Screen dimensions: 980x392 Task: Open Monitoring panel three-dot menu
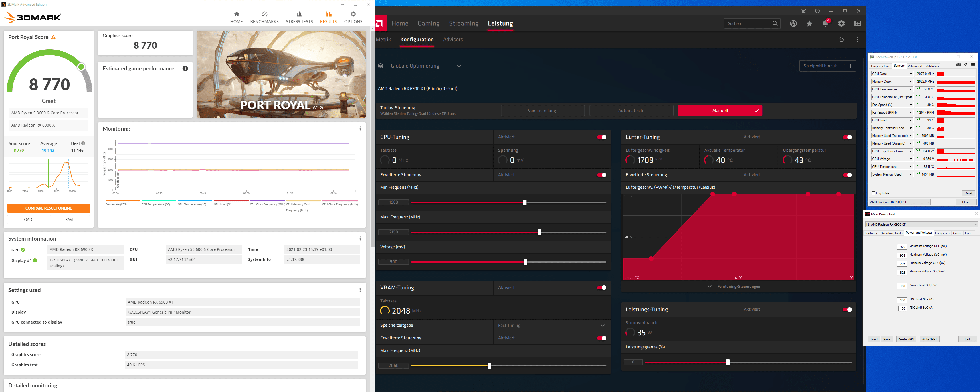click(360, 129)
